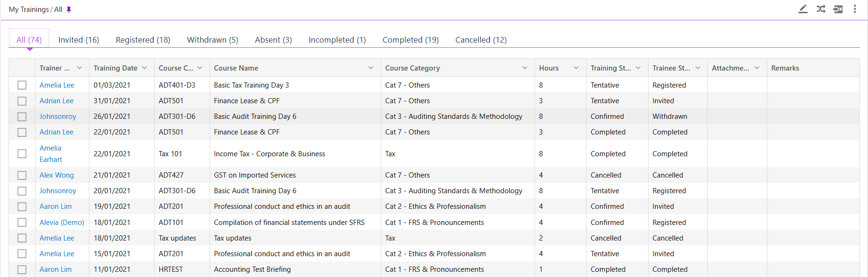Go to My Trainings breadcrumb

click(x=29, y=9)
